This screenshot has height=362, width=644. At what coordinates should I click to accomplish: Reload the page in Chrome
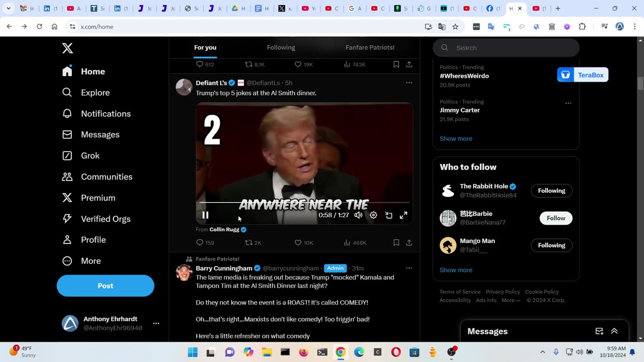point(39,27)
